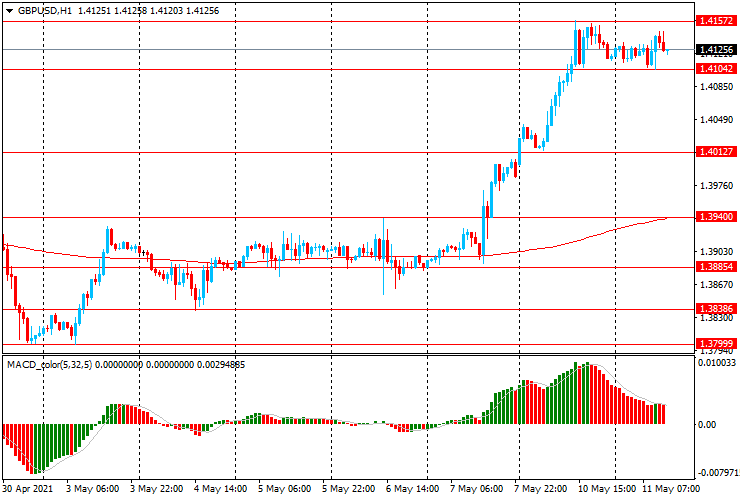Screen dimensions: 740x500
Task: Click the 5 May 06:00 time label
Action: [x=287, y=490]
